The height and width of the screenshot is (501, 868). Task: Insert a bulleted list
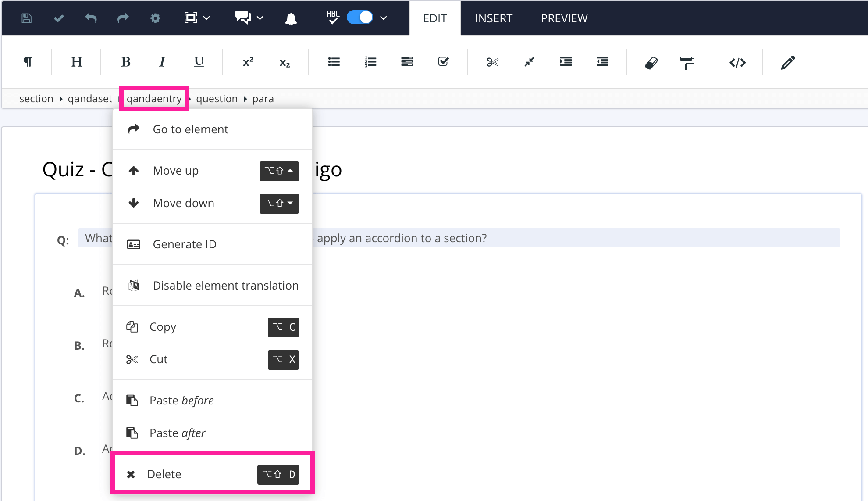[334, 62]
